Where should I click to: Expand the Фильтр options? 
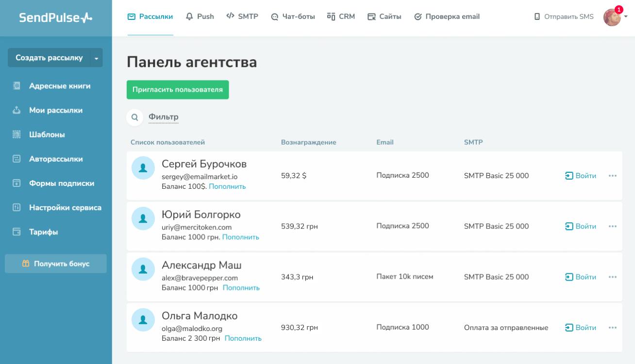tap(164, 117)
